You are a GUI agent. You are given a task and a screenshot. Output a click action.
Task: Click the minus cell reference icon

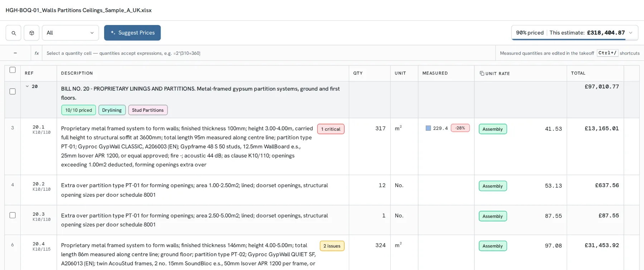(15, 53)
